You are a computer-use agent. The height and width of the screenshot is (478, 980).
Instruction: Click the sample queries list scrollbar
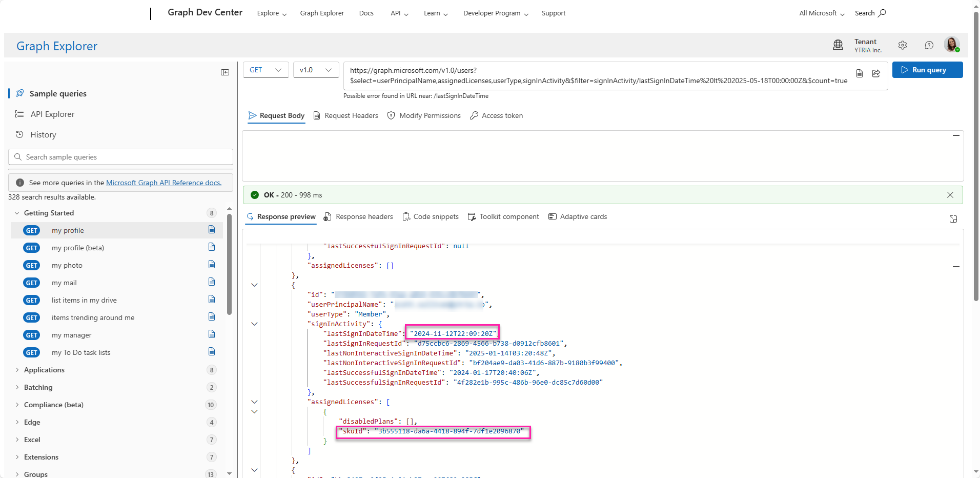point(229,264)
